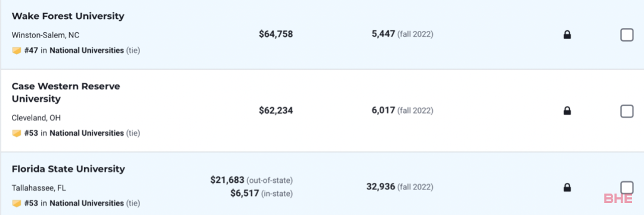644x215 pixels.
Task: Select the Florida State University checkbox
Action: [x=627, y=188]
